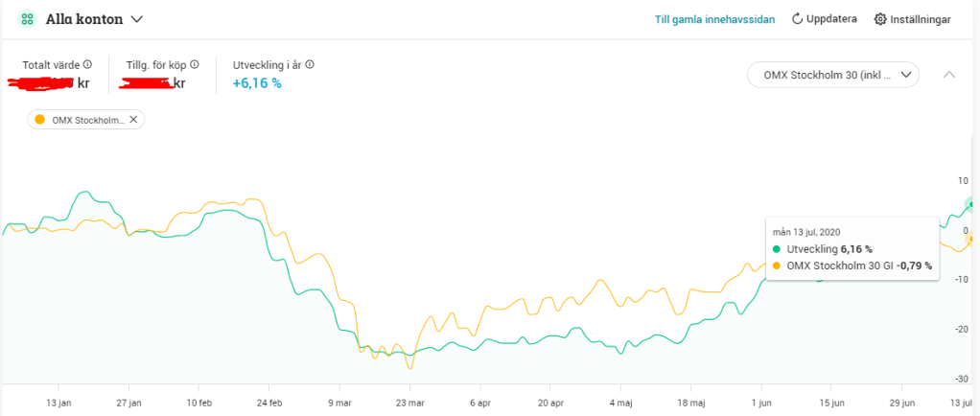This screenshot has width=980, height=416.
Task: Click the Uppdatera button label
Action: 831,19
